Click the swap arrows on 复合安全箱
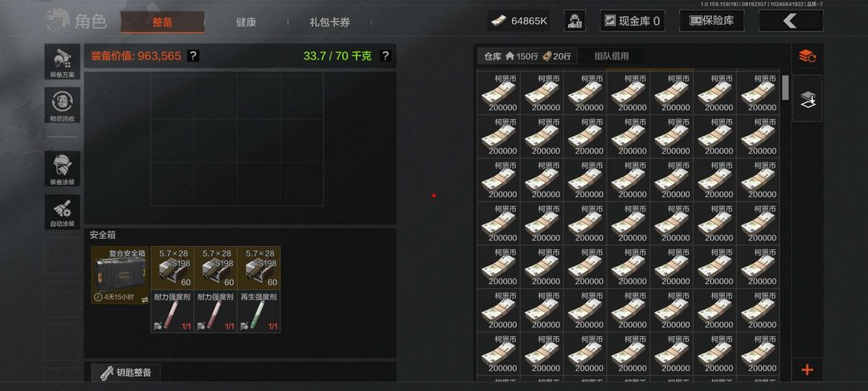Screen dimensions: 868x391 point(145,299)
